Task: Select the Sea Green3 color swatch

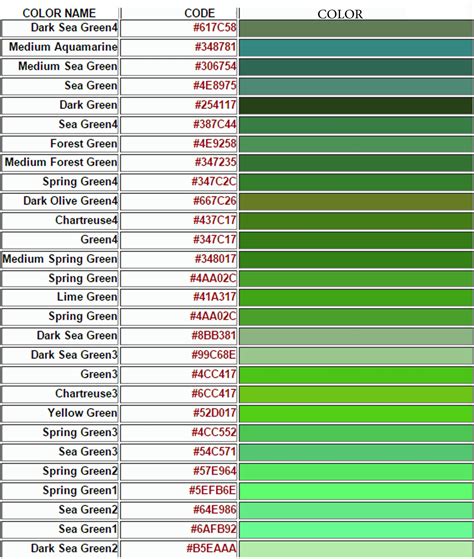Action: coord(356,452)
